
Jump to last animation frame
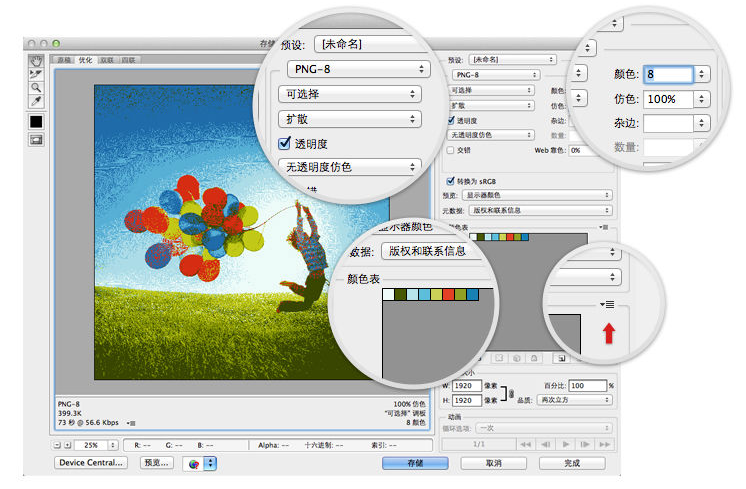[x=605, y=444]
